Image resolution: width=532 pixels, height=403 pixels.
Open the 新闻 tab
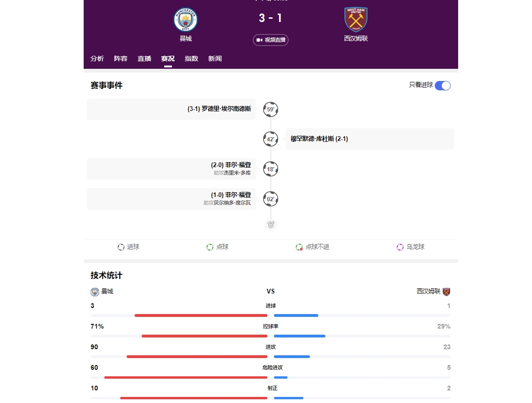215,59
